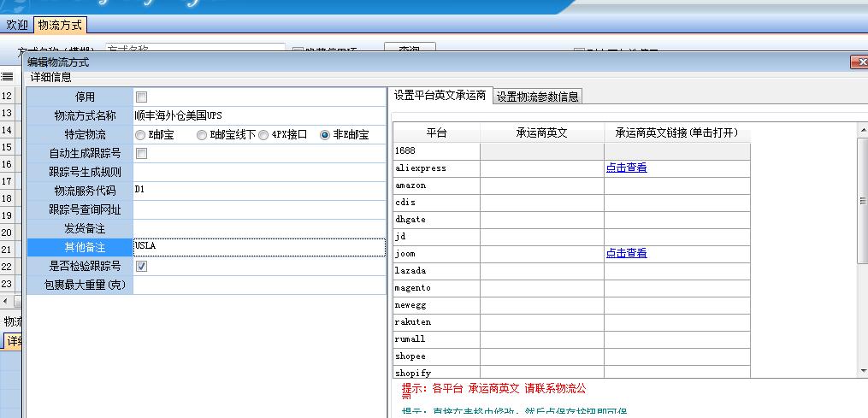Select the E邮宝 radio option

tap(140, 134)
